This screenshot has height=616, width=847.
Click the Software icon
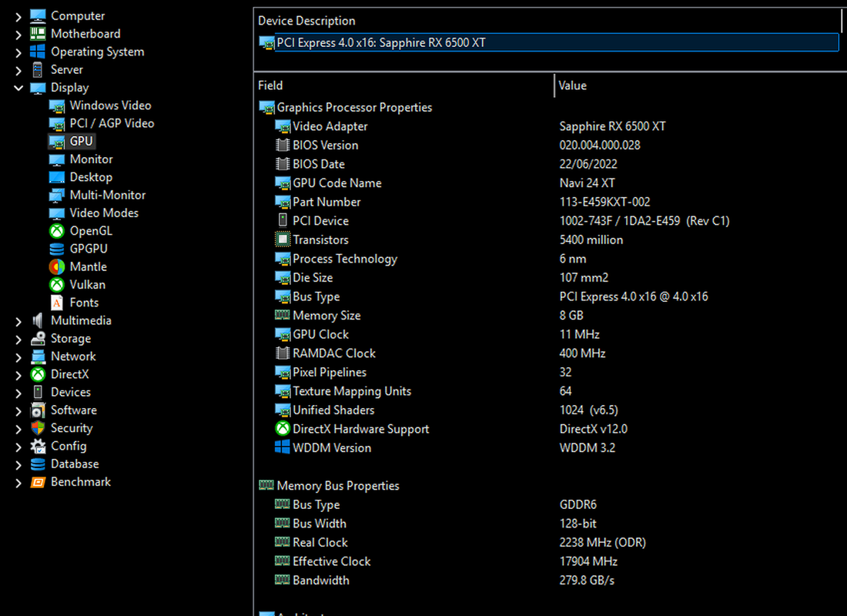(38, 410)
